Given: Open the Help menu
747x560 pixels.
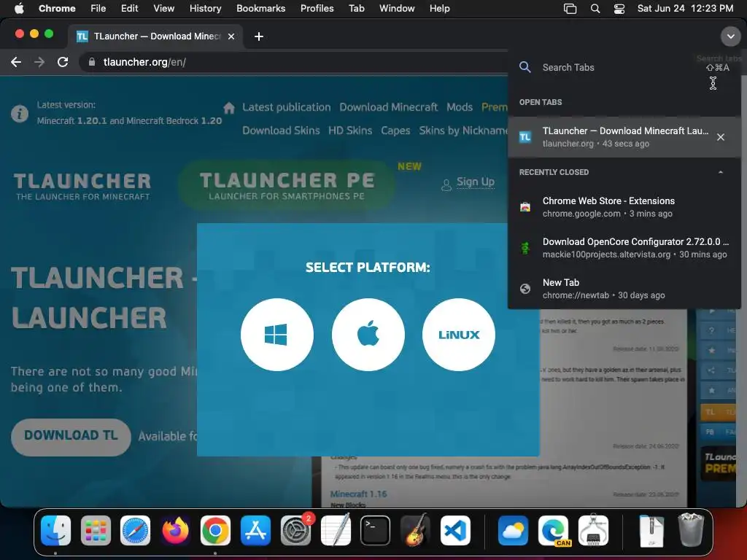Looking at the screenshot, I should click(439, 8).
